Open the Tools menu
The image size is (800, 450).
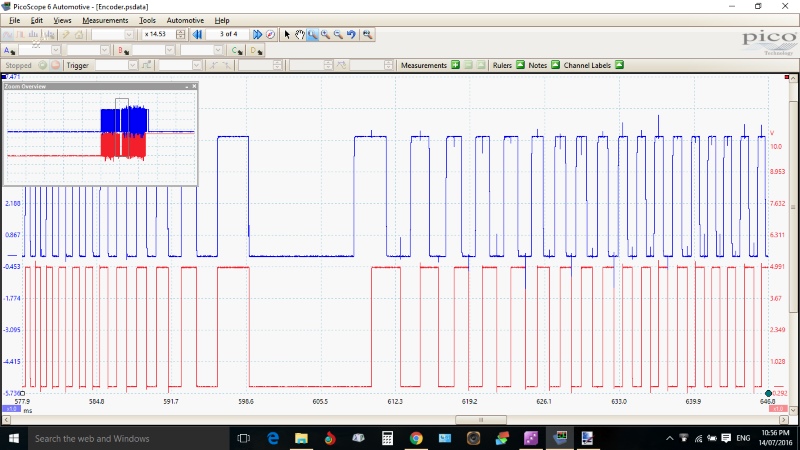(147, 20)
